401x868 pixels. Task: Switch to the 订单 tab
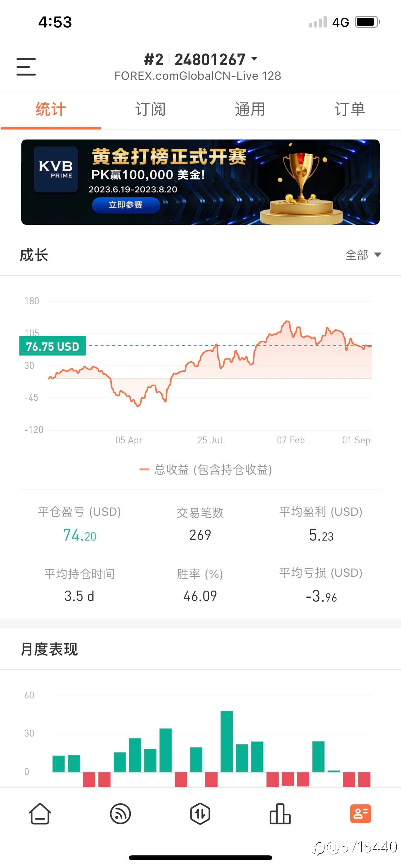tap(350, 109)
